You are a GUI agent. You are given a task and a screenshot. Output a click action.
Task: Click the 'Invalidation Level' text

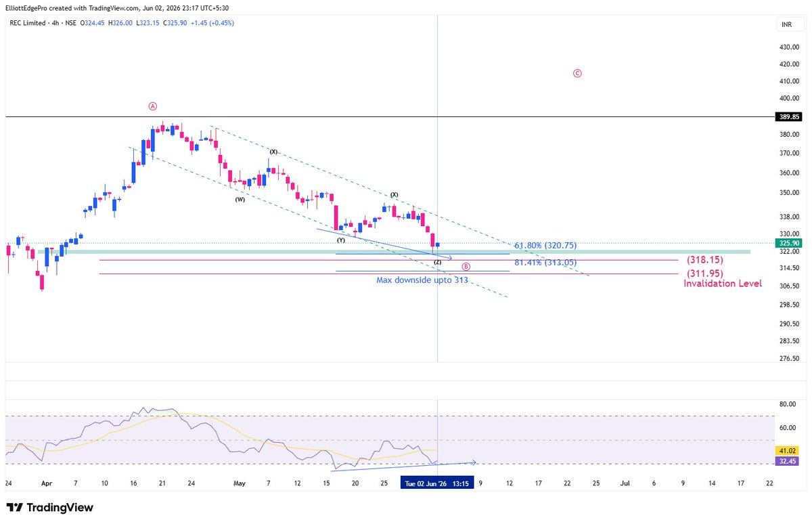tap(723, 284)
